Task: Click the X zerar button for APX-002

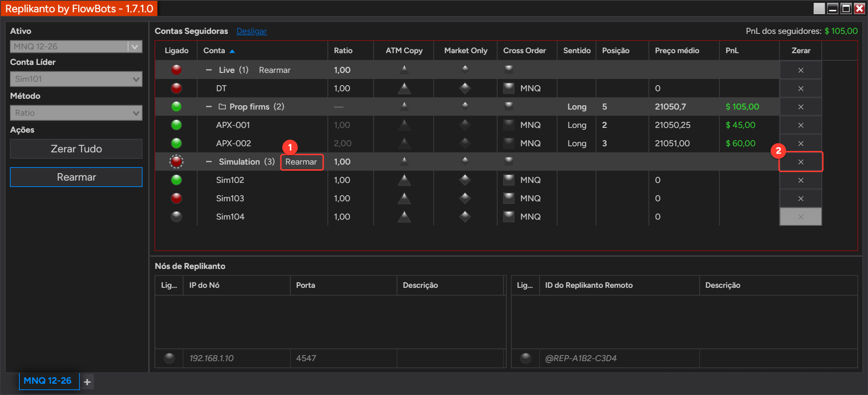Action: point(801,143)
